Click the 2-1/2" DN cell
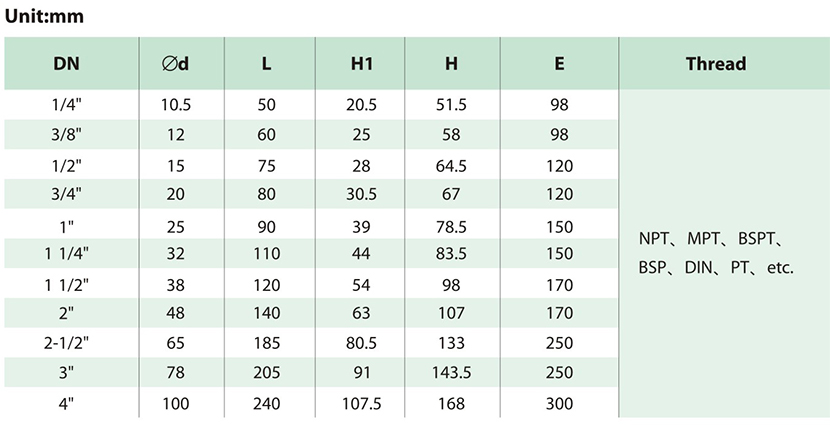830x432 pixels. pos(66,343)
